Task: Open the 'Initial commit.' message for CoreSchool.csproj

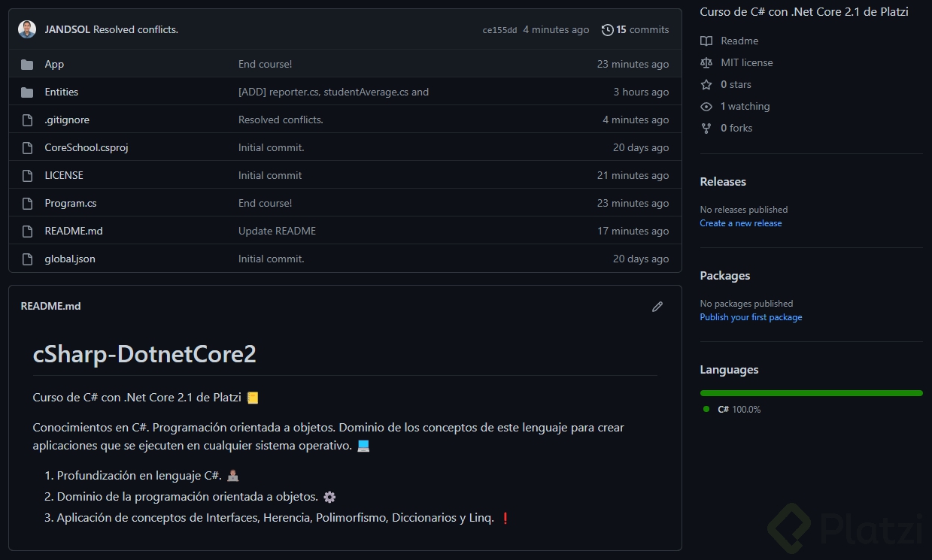Action: click(x=272, y=148)
